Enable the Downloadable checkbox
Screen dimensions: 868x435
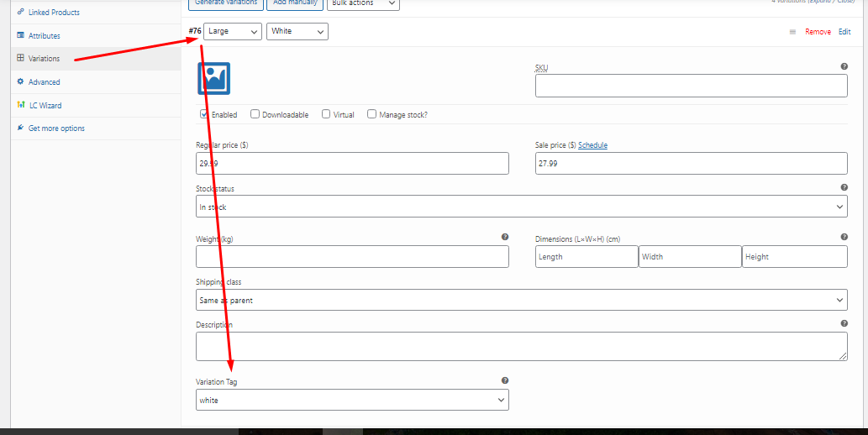(x=255, y=114)
